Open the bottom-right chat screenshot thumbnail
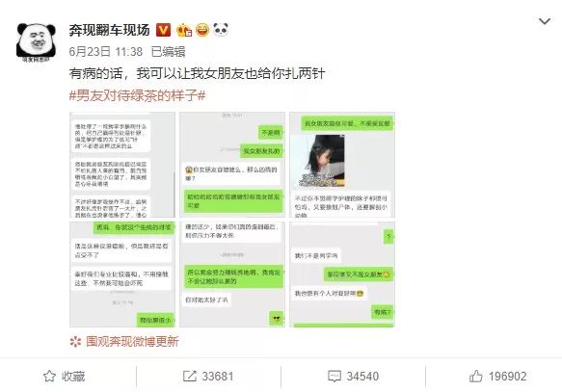This screenshot has height=392, width=562. (x=342, y=274)
